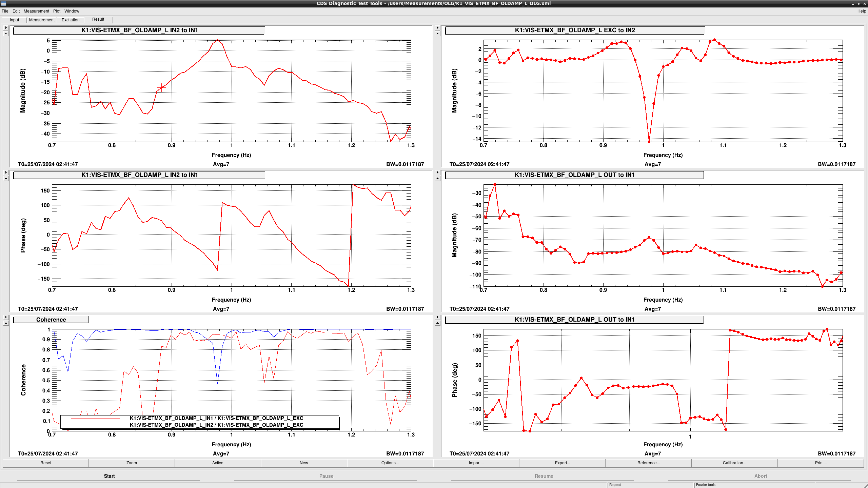Open the File menu

[x=5, y=11]
